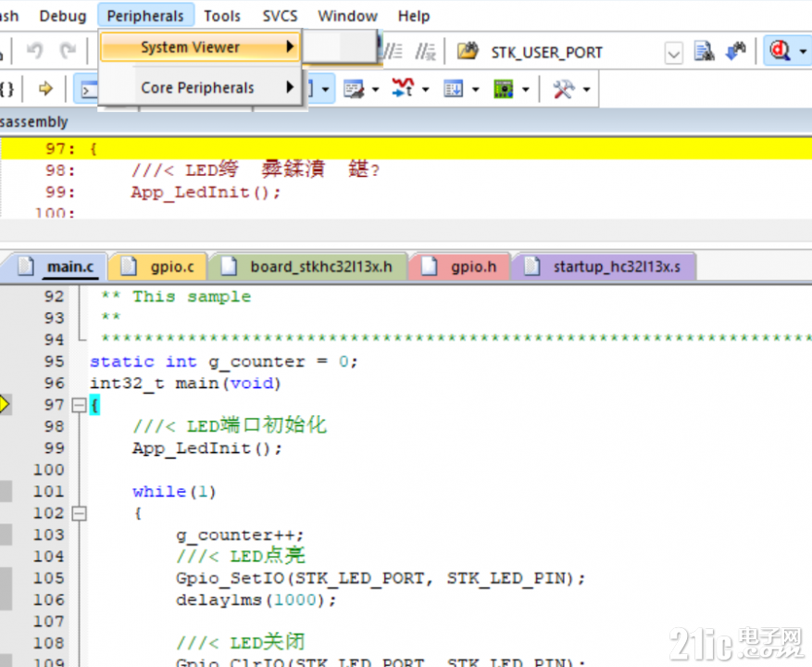Open the Help menu
Screen dimensions: 812x667
(413, 16)
